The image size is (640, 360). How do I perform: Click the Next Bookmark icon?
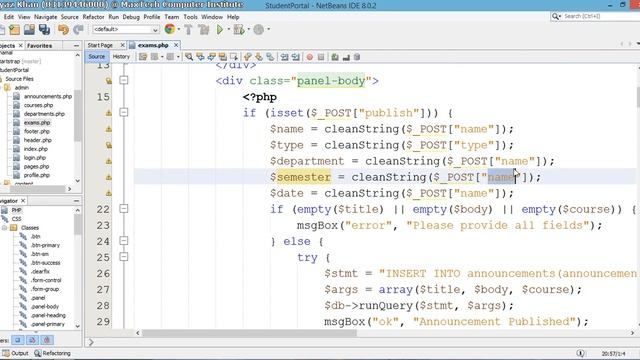pyautogui.click(x=259, y=57)
